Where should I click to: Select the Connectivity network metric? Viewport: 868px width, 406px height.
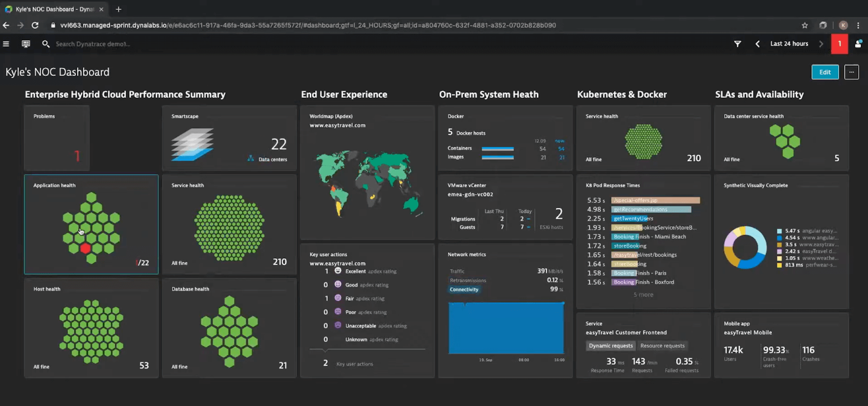point(464,289)
